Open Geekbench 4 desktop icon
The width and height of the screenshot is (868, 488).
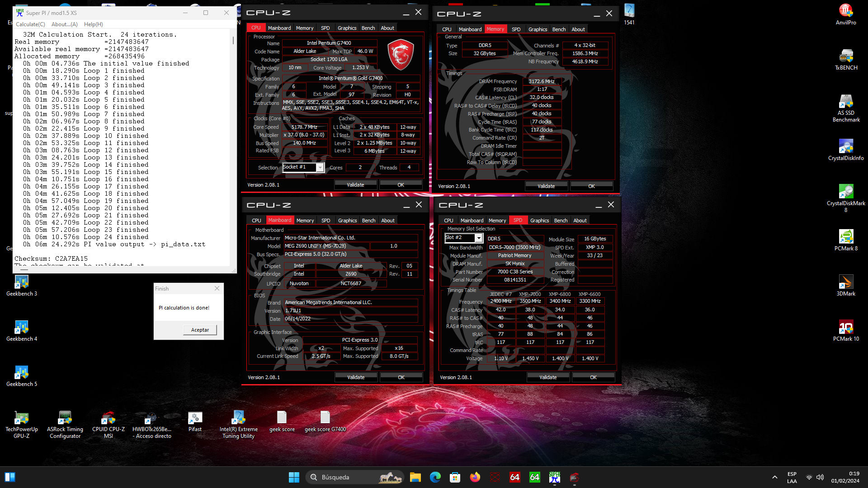22,331
